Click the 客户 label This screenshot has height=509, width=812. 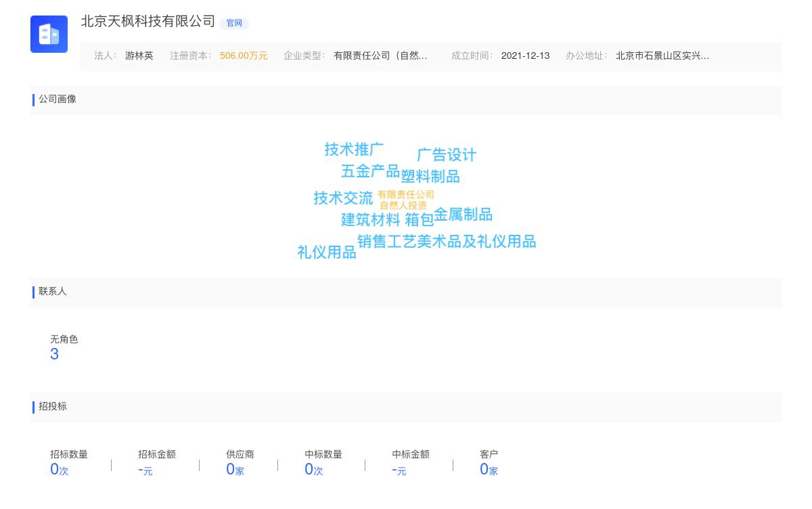(489, 455)
